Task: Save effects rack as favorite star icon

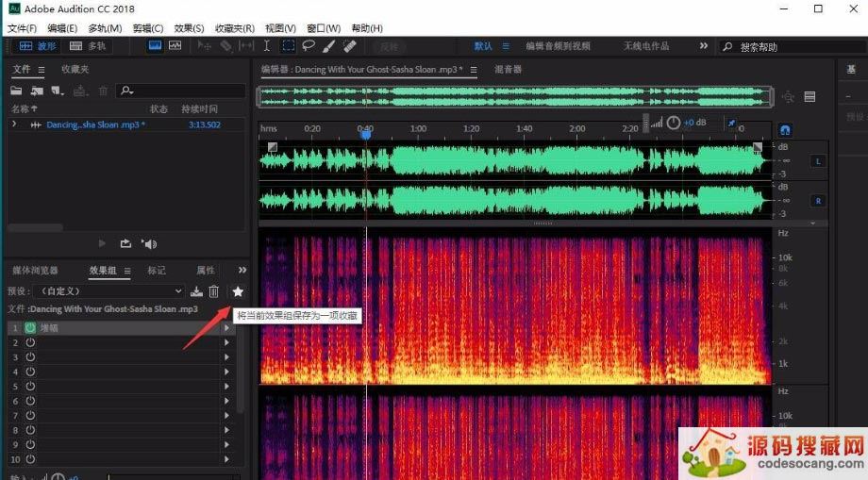Action: click(238, 291)
